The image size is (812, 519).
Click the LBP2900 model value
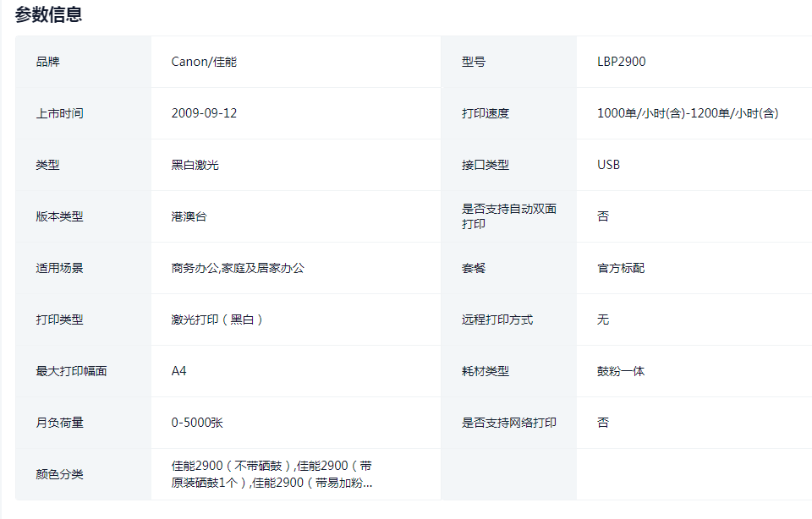(622, 62)
